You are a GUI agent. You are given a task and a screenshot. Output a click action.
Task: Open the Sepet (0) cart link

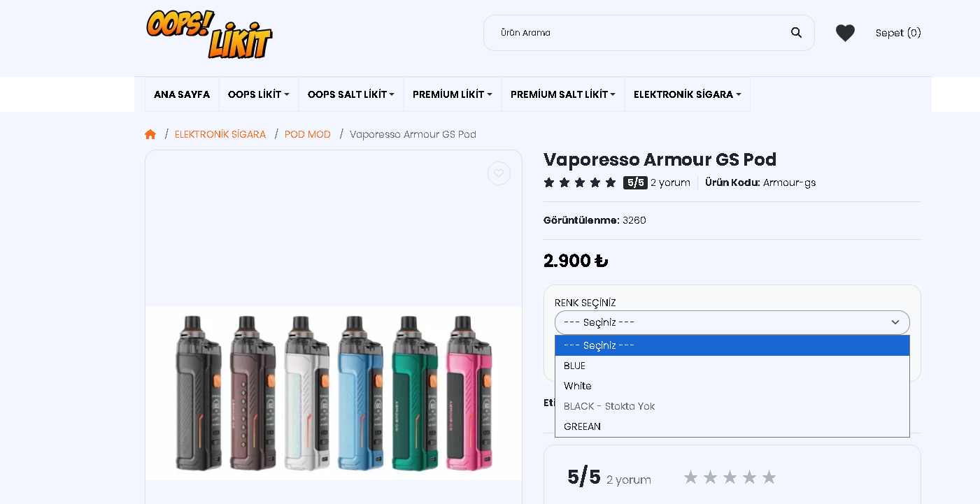point(898,33)
